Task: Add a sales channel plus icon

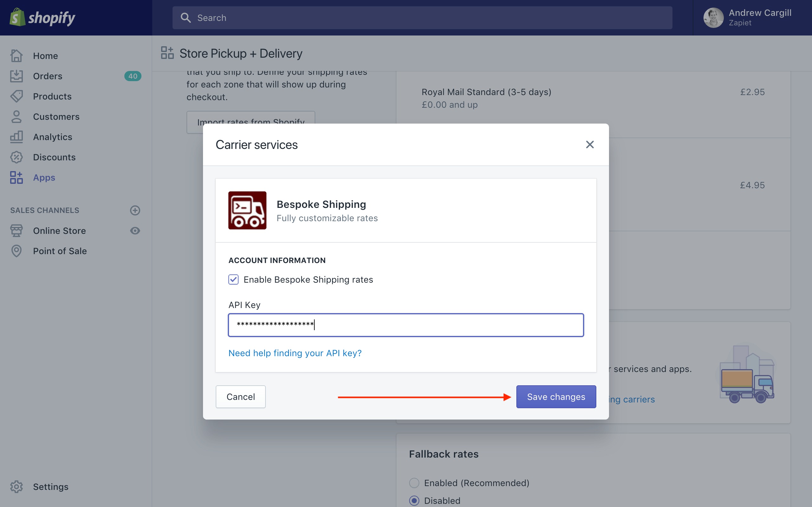Action: pyautogui.click(x=135, y=210)
